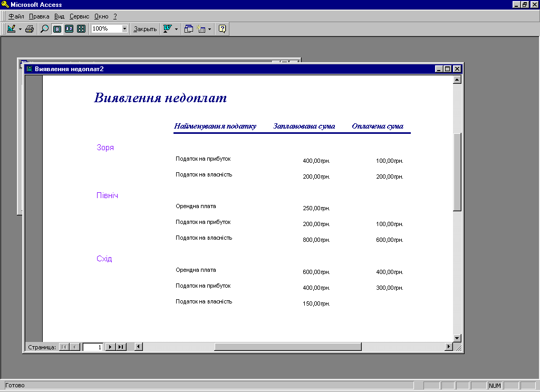Click the Страница: label

(x=42, y=347)
